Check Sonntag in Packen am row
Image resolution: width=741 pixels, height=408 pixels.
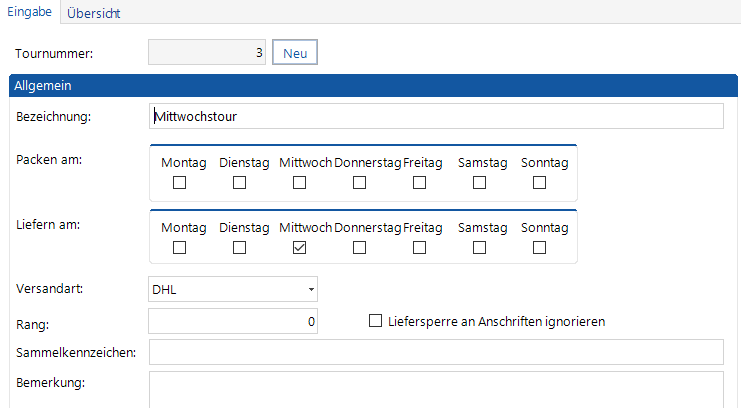(540, 183)
